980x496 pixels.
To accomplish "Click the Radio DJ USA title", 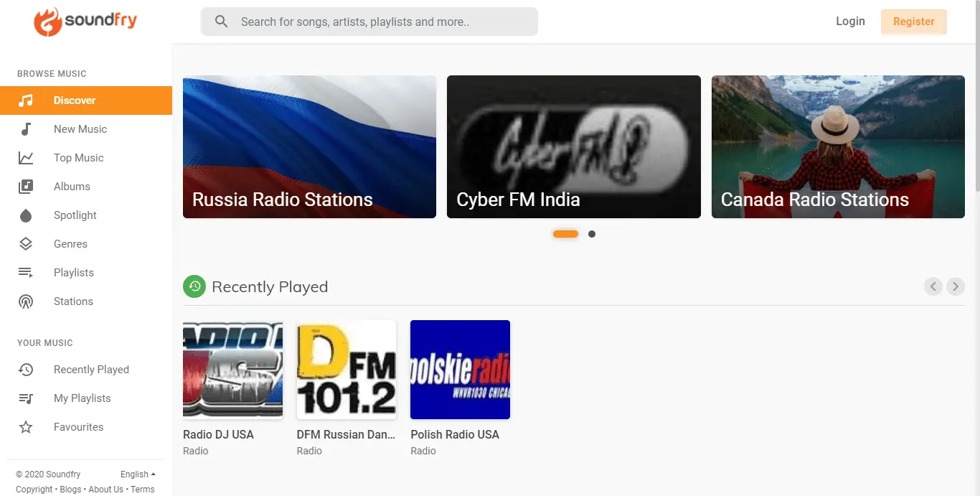I will coord(218,434).
